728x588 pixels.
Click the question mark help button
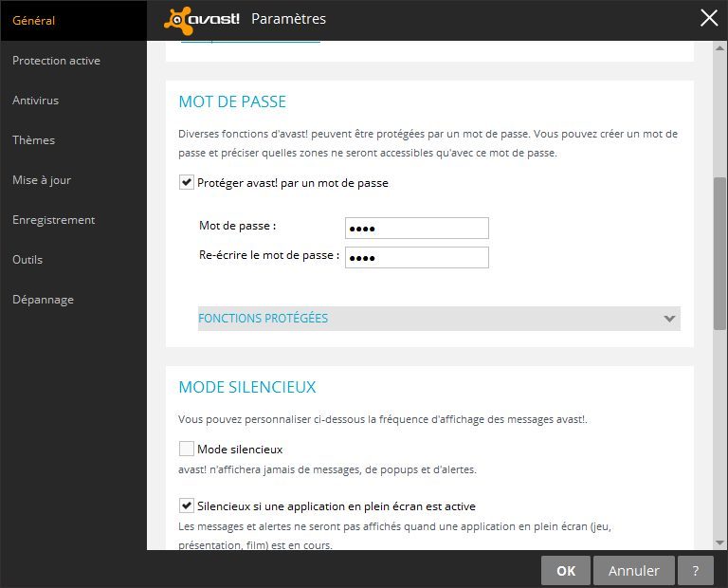696,571
